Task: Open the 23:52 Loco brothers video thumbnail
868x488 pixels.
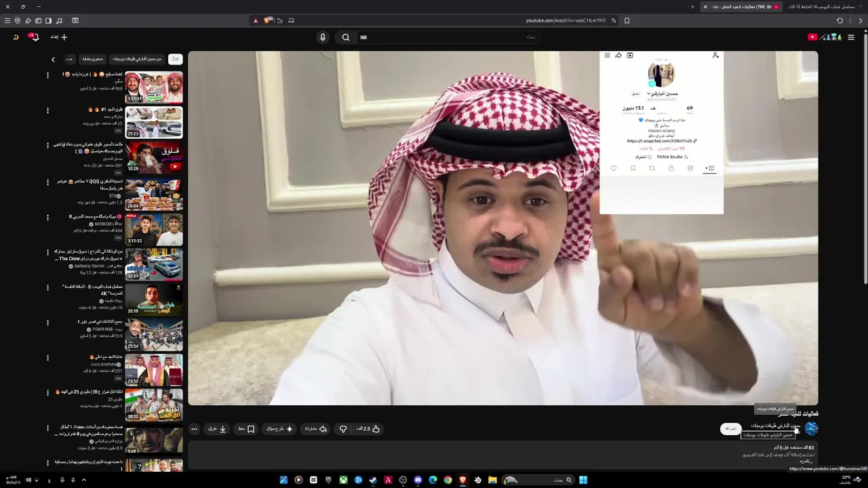Action: point(154,369)
